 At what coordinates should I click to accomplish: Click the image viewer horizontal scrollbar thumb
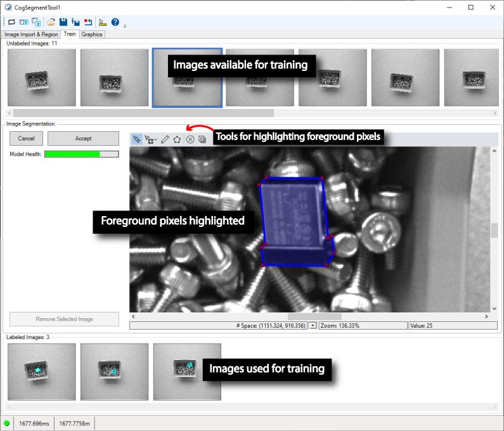pos(314,316)
